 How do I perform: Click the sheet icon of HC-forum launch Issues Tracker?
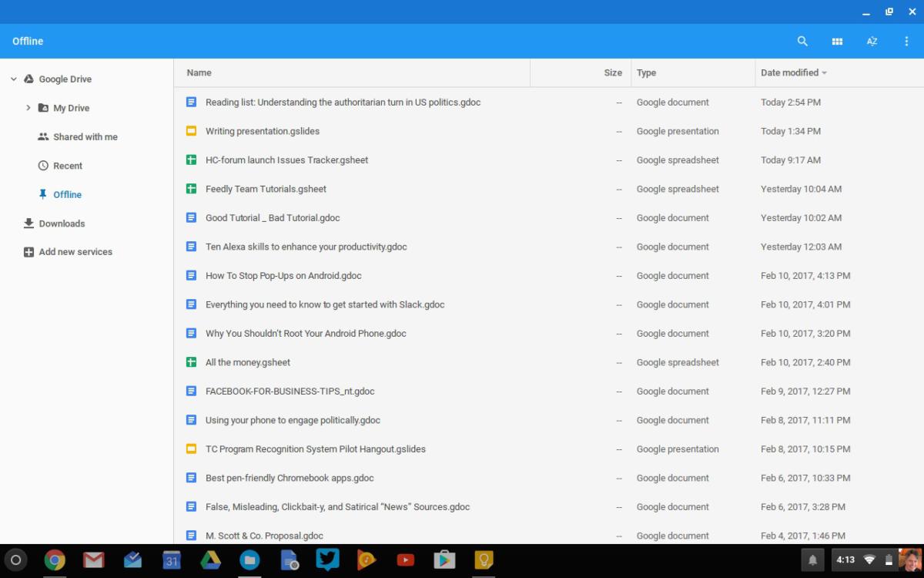(x=192, y=160)
